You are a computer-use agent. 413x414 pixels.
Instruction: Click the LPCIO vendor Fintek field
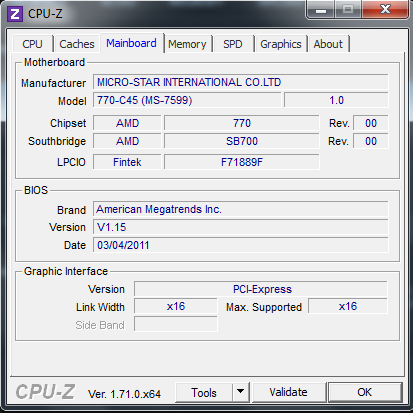127,162
